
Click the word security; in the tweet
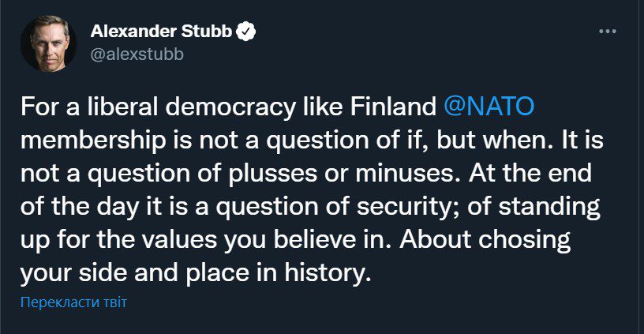coord(404,207)
